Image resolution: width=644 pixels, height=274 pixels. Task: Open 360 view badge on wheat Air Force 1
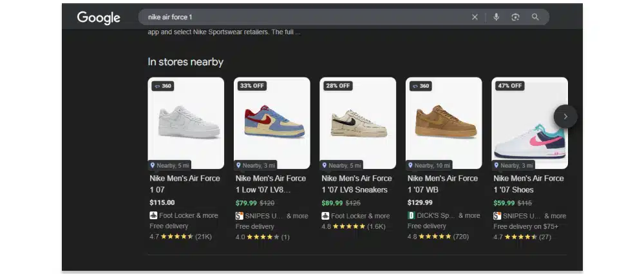[x=421, y=86]
